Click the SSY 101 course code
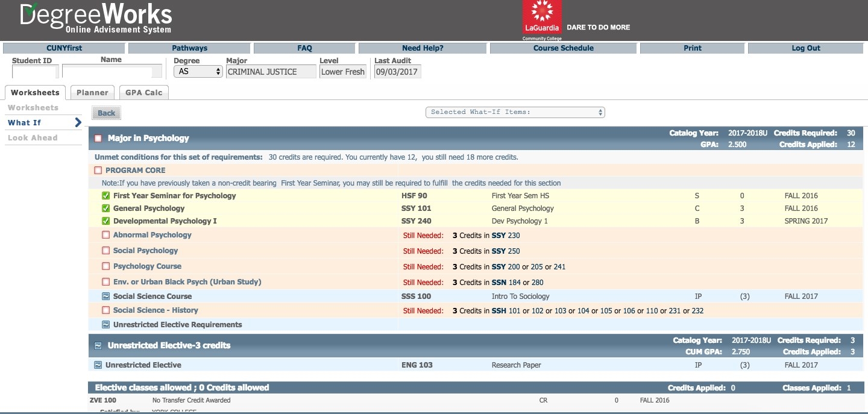The height and width of the screenshot is (414, 868). click(x=417, y=209)
